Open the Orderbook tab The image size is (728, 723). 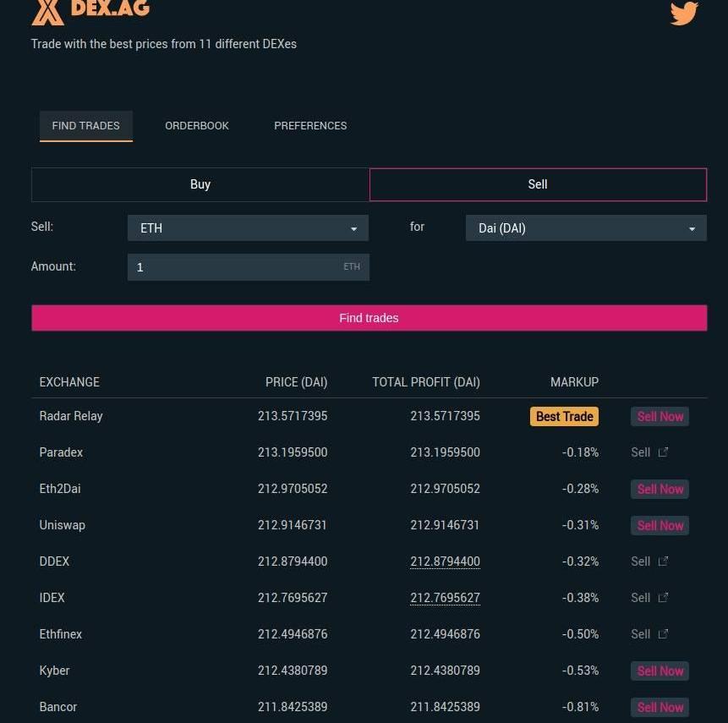tap(197, 126)
